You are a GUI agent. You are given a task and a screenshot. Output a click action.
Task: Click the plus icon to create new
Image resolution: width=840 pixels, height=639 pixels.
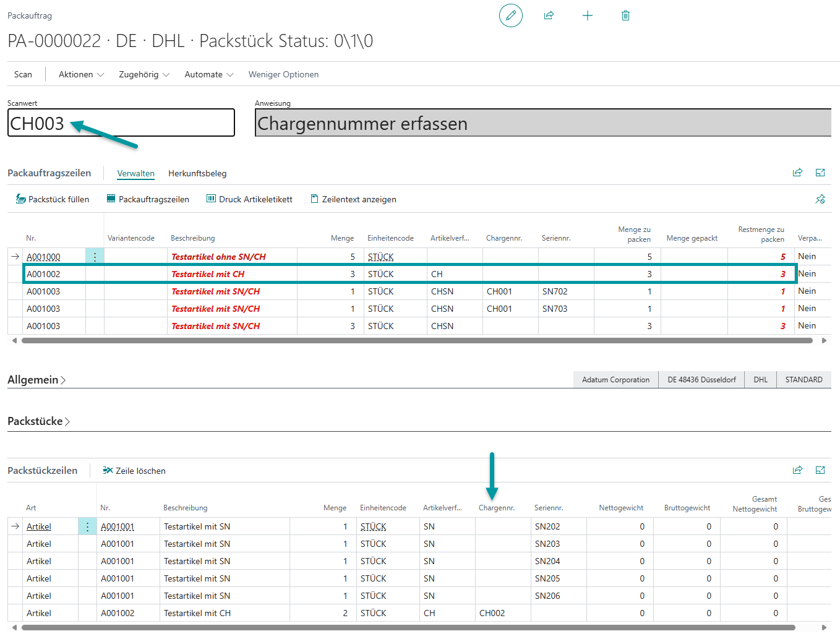[x=588, y=15]
